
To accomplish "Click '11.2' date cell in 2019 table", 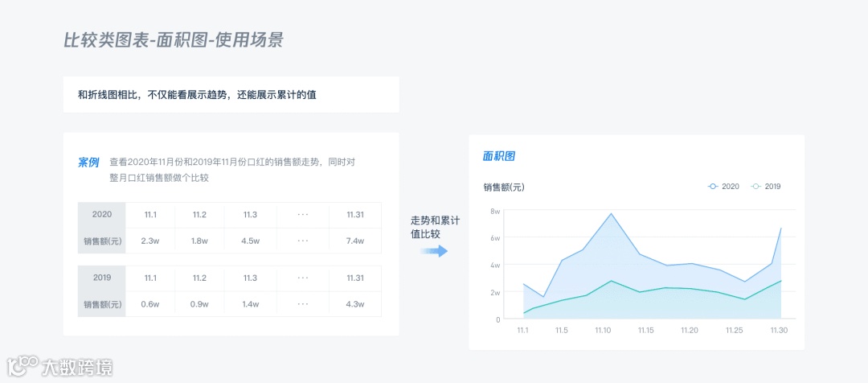I will point(199,278).
